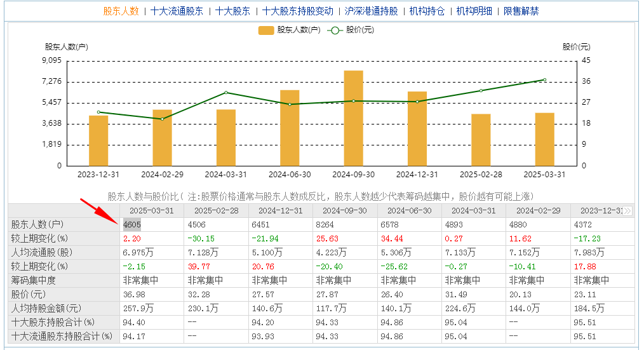Toggle 股价(元) legend line series
The width and height of the screenshot is (644, 350).
[351, 30]
